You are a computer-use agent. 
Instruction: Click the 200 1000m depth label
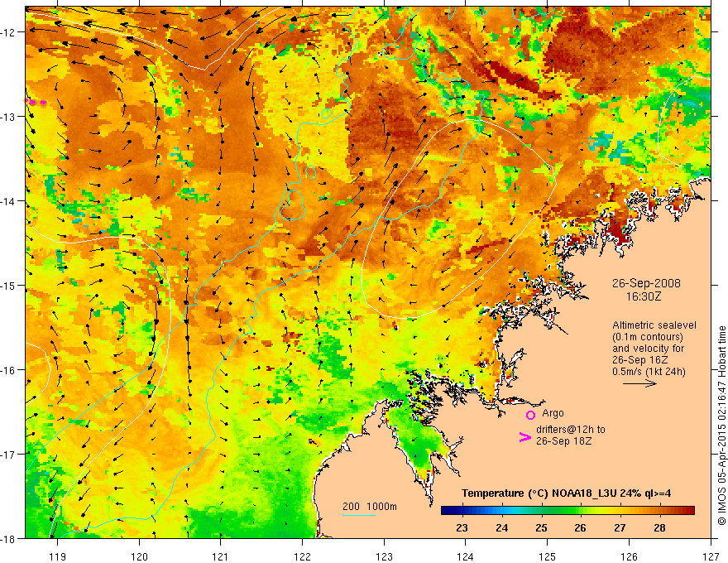(x=370, y=507)
